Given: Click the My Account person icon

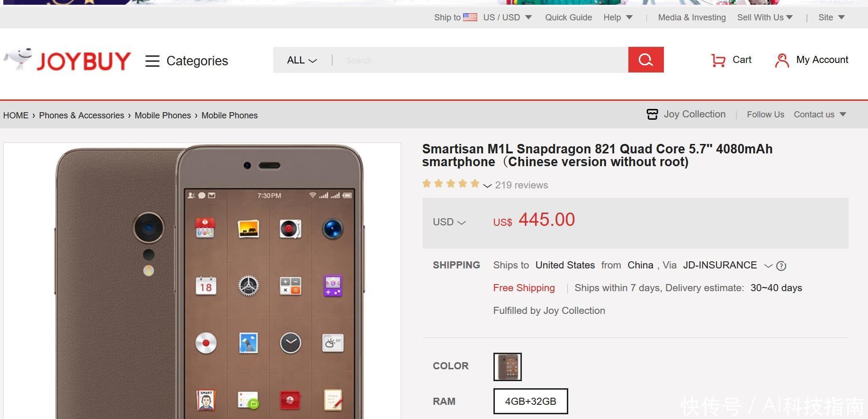Looking at the screenshot, I should coord(782,60).
